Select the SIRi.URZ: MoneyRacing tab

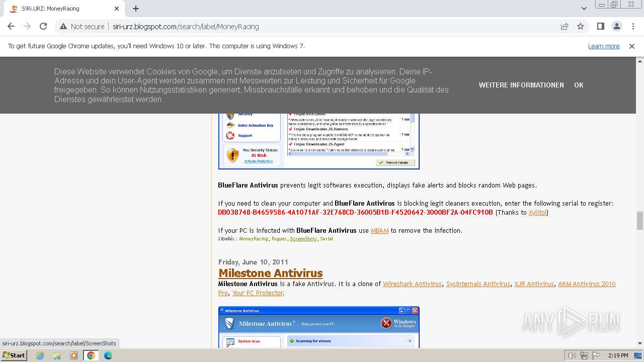(x=64, y=9)
